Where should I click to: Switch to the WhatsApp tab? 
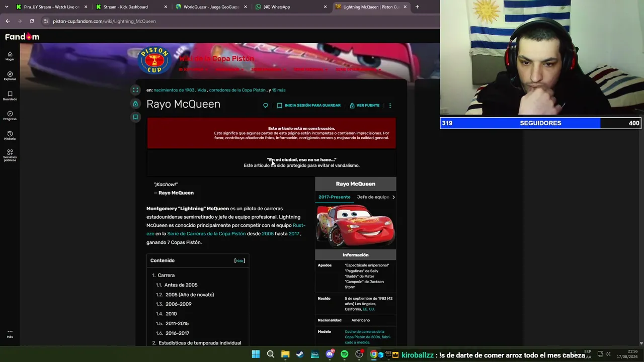(291, 7)
